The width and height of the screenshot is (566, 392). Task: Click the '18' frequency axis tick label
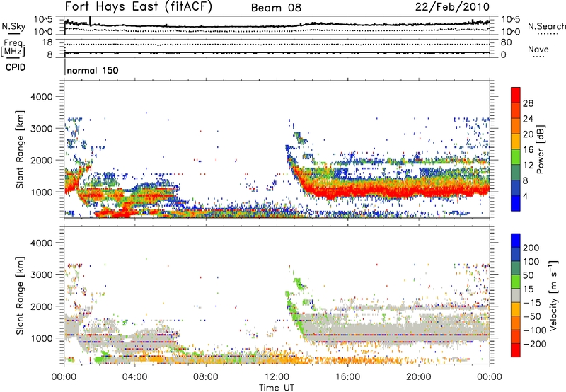pos(47,42)
